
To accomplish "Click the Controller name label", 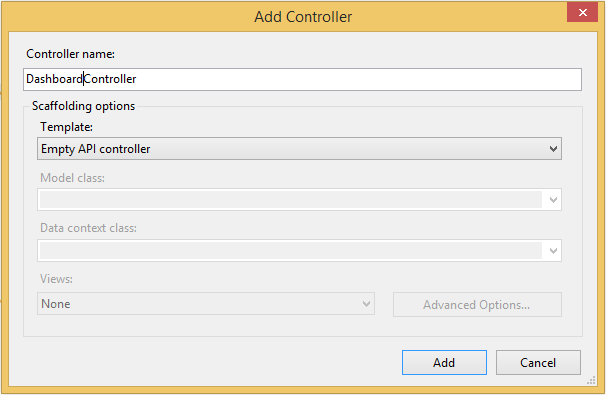I will (70, 54).
